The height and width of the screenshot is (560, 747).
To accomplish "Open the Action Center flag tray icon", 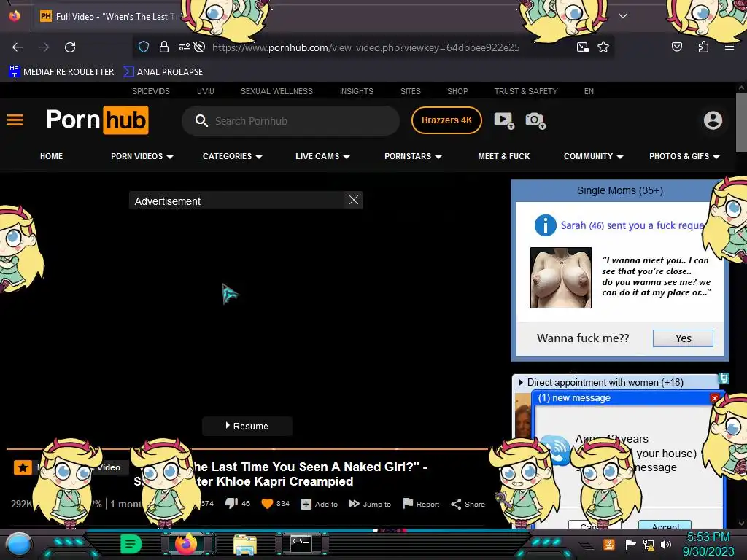I will [x=630, y=544].
